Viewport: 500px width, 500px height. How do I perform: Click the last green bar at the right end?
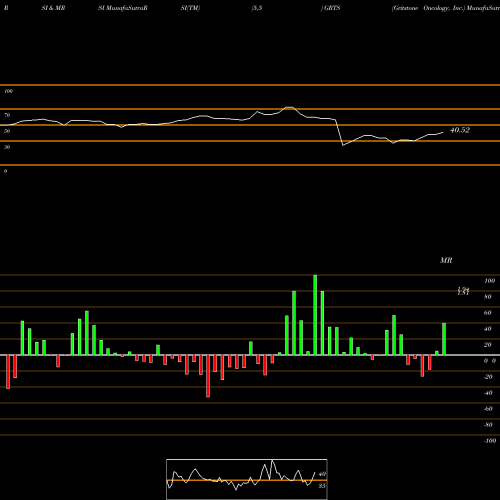click(x=444, y=339)
